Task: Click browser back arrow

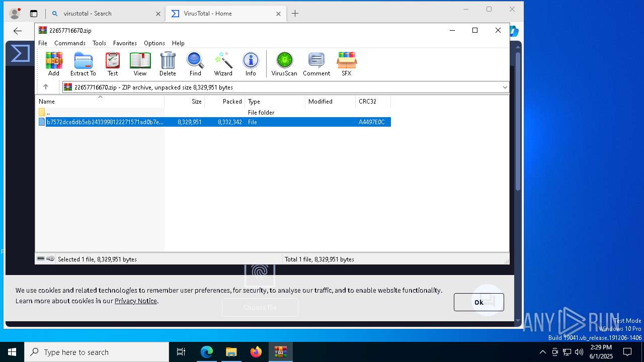Action: click(18, 31)
